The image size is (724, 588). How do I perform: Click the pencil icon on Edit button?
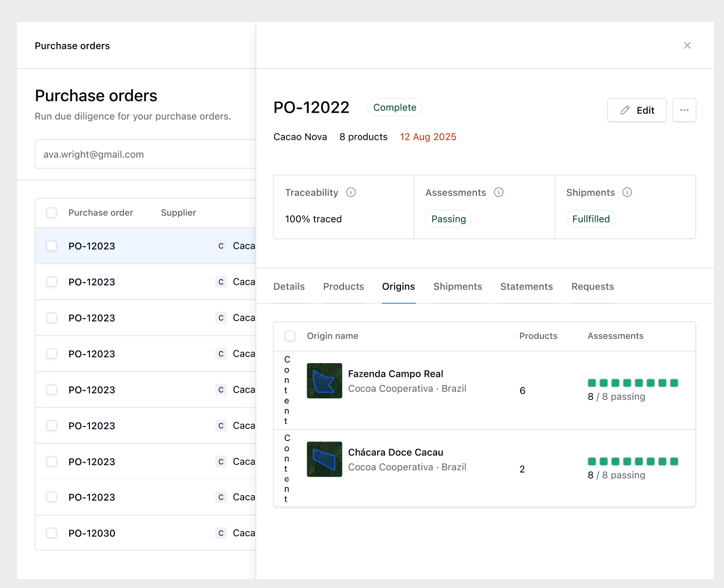(625, 110)
